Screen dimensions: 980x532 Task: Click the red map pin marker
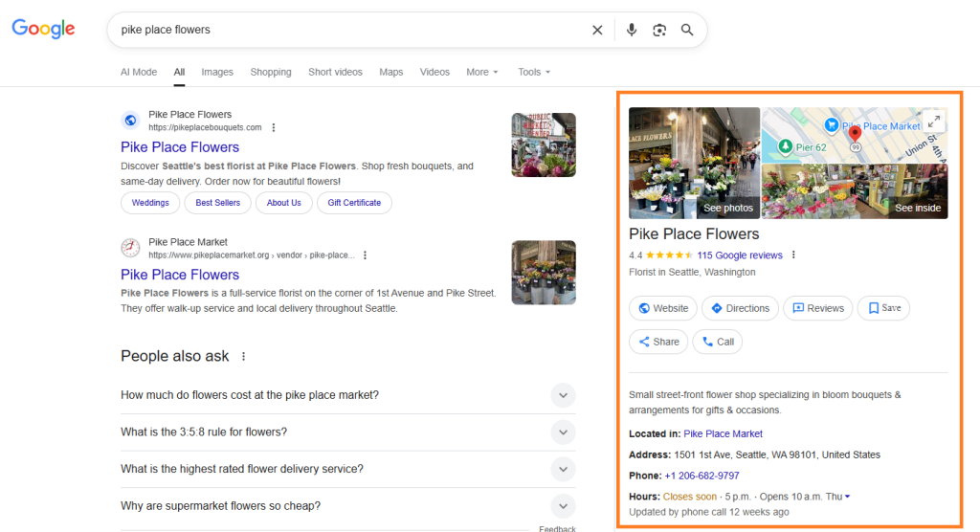[855, 133]
